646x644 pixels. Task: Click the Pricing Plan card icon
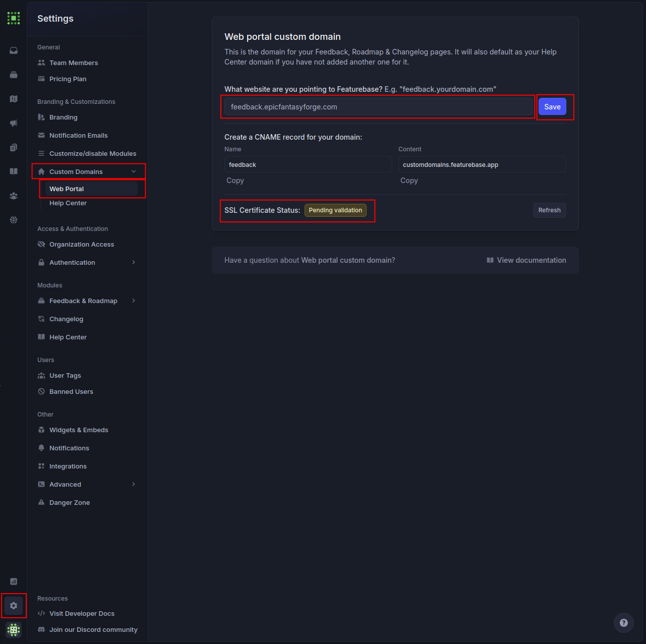click(x=41, y=79)
